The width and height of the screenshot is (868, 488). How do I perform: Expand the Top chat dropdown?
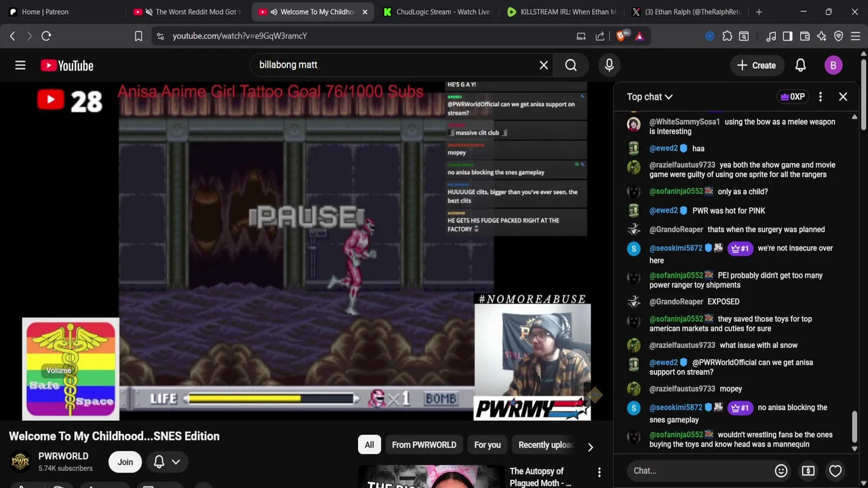point(650,97)
